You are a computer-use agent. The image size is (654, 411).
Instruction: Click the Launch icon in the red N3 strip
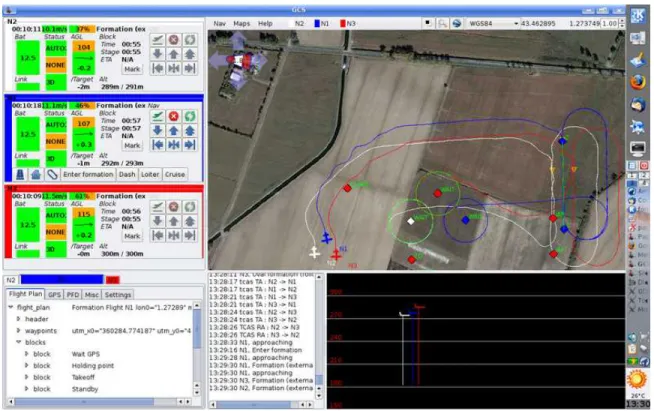tap(158, 207)
